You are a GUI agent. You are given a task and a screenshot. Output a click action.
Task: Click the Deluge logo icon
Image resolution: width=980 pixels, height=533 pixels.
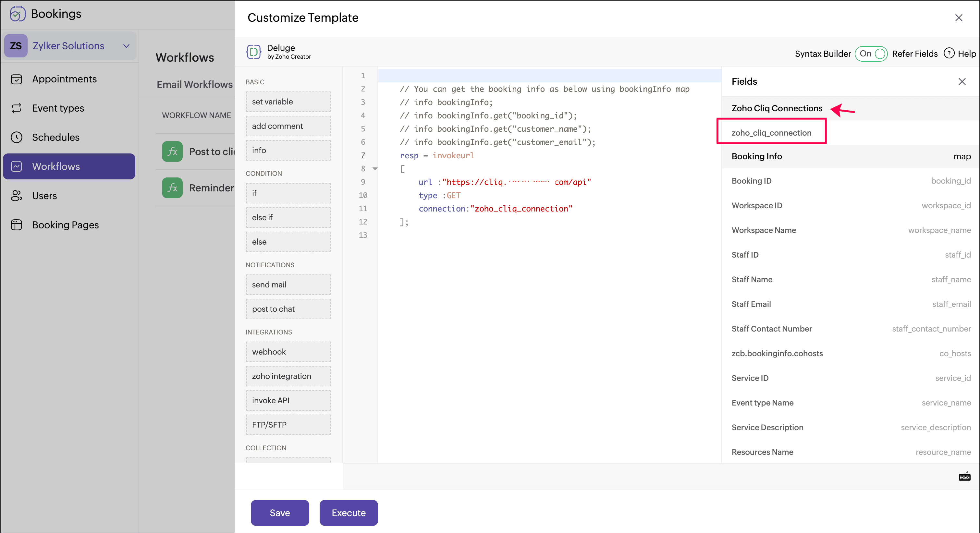(x=254, y=52)
